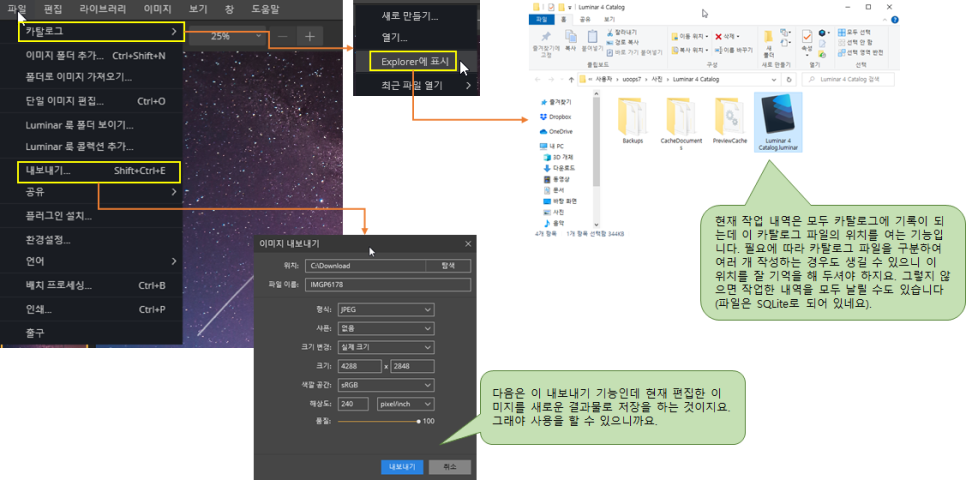Click the 해상도 field showing 240
This screenshot has width=966, height=480.
pyautogui.click(x=354, y=404)
